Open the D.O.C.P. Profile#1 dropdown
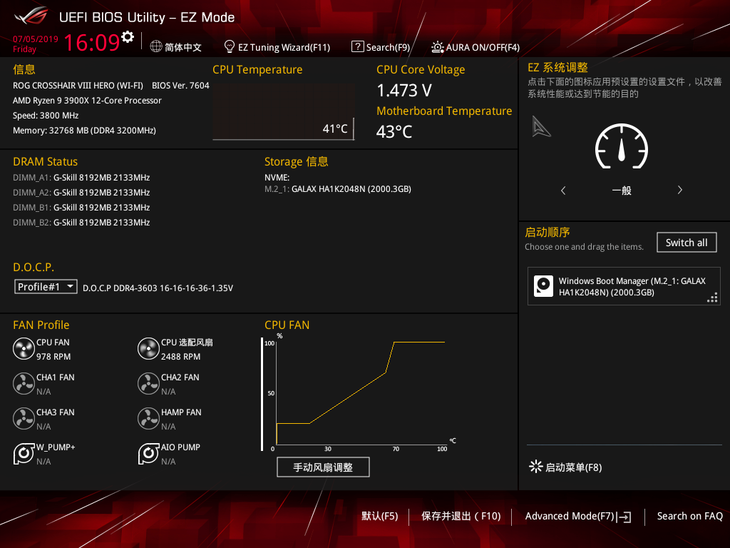The height and width of the screenshot is (548, 730). coord(46,287)
